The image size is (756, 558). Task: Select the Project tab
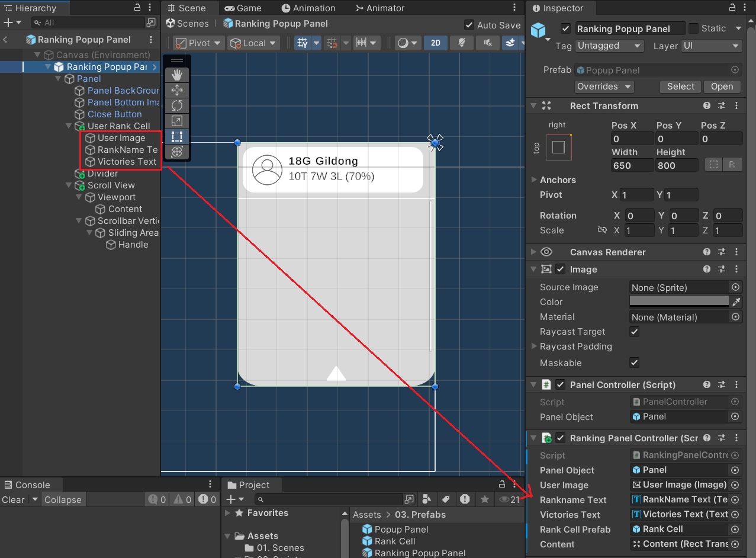[249, 485]
